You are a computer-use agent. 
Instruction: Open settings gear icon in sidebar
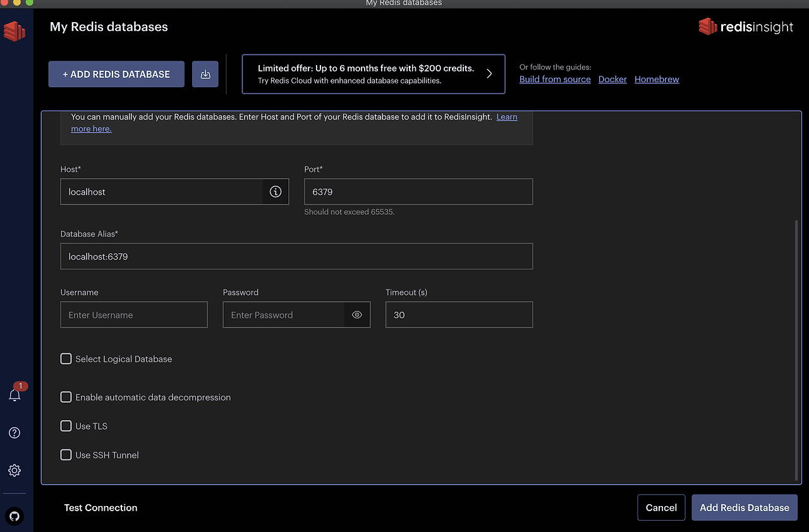tap(15, 471)
